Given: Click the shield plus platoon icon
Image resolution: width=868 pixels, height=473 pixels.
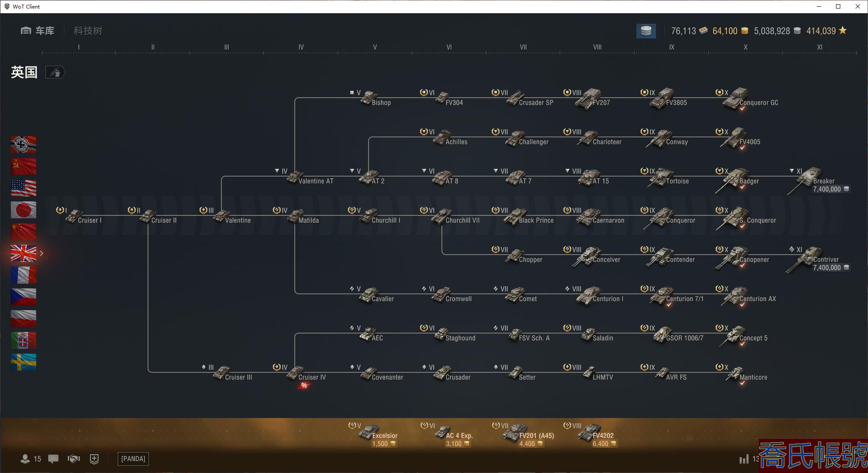Looking at the screenshot, I should 94,459.
